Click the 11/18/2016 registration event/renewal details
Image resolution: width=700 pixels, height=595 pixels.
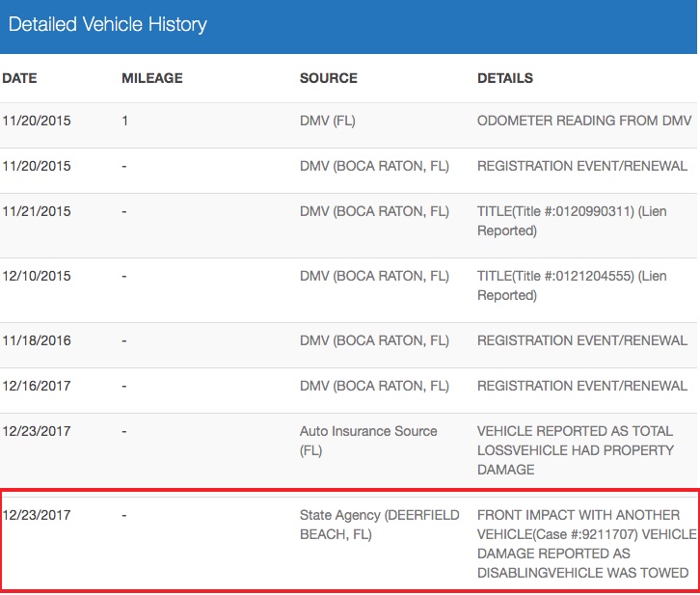tap(582, 340)
